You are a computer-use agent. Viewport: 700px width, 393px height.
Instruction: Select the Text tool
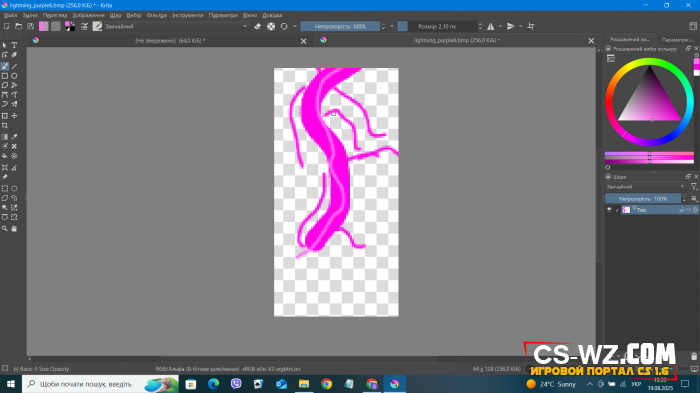click(x=14, y=45)
